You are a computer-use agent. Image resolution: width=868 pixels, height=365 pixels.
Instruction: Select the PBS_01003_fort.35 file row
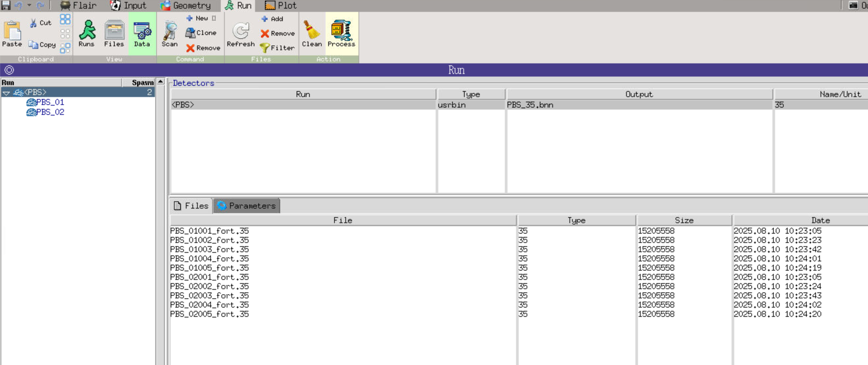(x=209, y=249)
